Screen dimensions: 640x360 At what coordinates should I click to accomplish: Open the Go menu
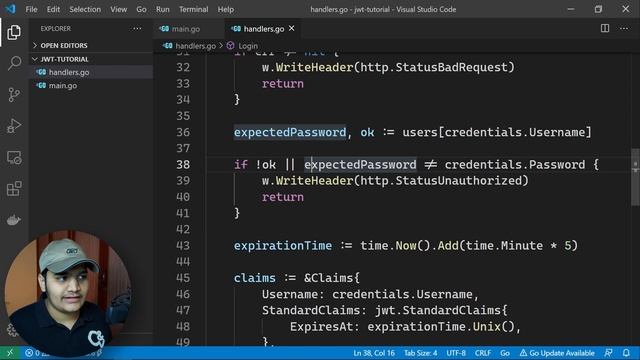(141, 9)
